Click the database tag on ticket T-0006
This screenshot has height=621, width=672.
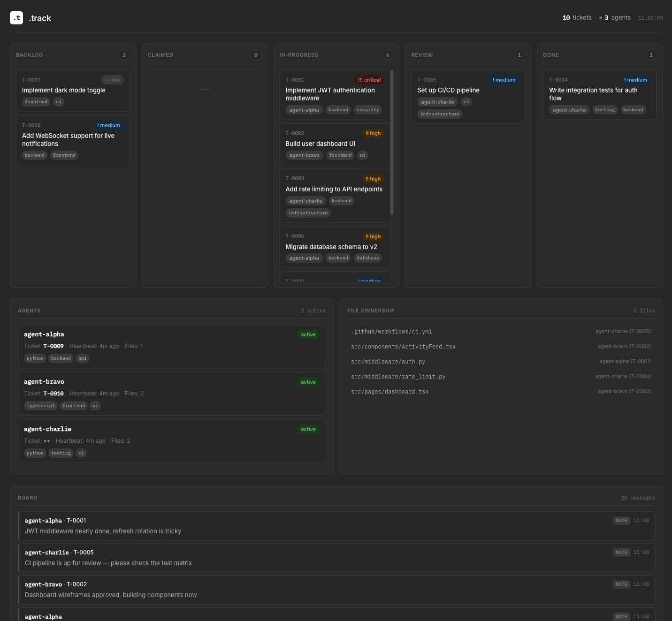(x=368, y=258)
